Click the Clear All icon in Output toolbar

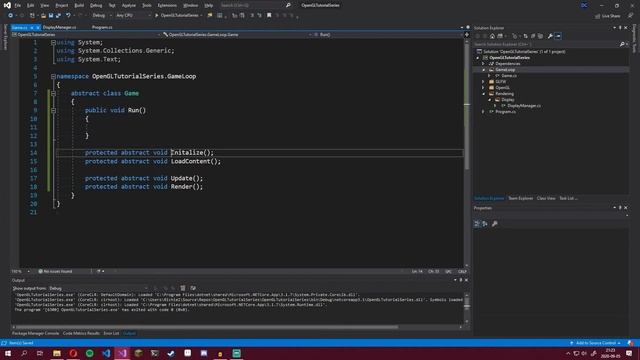[183, 288]
